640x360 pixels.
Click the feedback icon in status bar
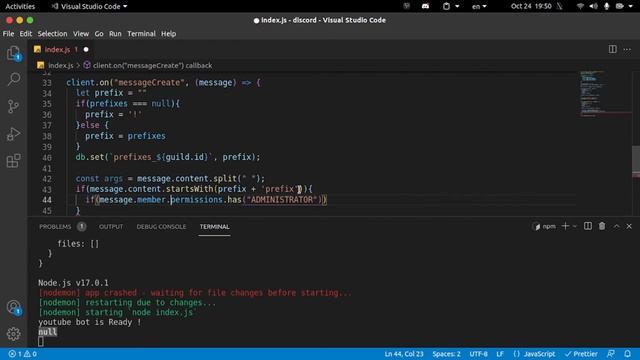click(x=611, y=354)
